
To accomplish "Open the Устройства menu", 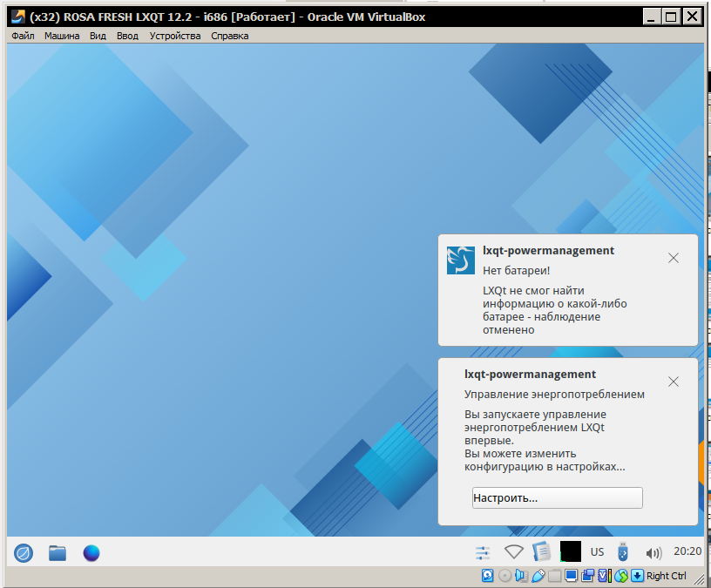I will pyautogui.click(x=175, y=36).
